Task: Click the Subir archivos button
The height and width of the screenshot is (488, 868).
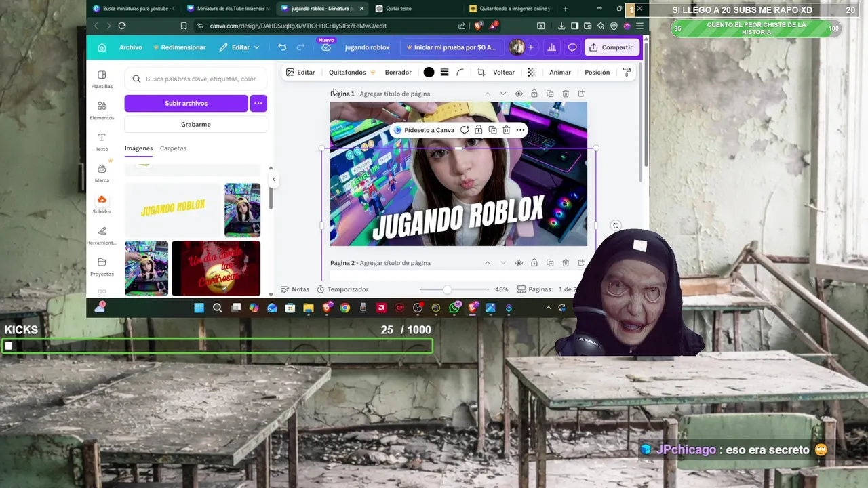Action: click(x=186, y=103)
